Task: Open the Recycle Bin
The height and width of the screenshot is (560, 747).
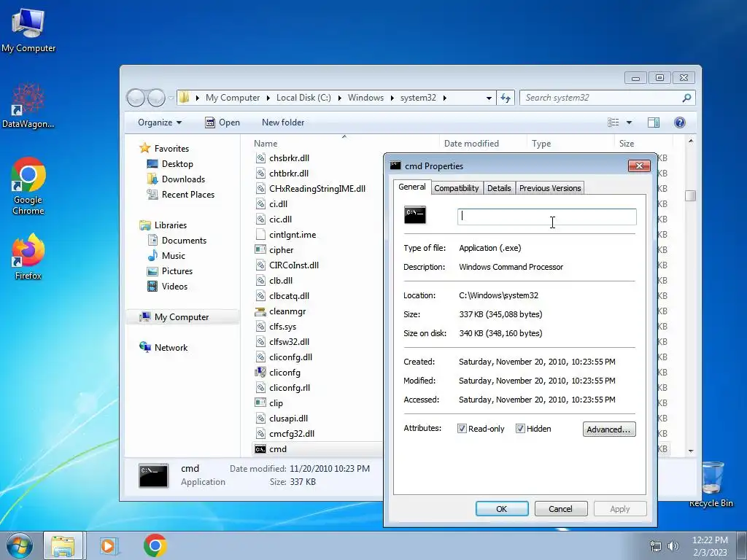Action: click(x=711, y=484)
